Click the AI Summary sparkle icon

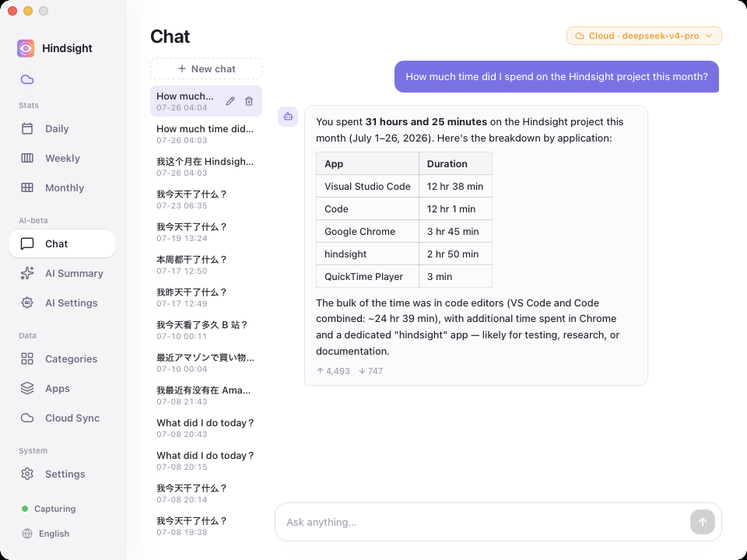[x=27, y=273]
